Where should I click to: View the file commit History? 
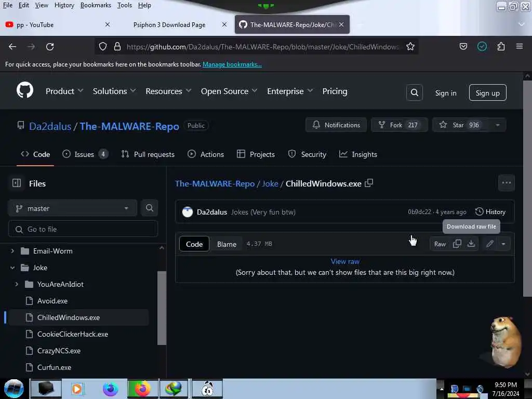490,212
